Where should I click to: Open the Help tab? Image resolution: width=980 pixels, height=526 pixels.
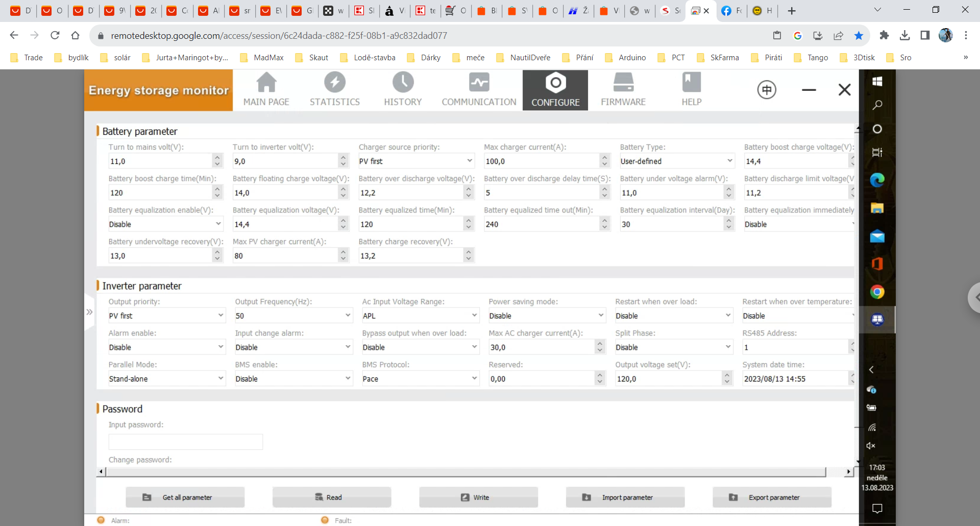[x=692, y=90]
